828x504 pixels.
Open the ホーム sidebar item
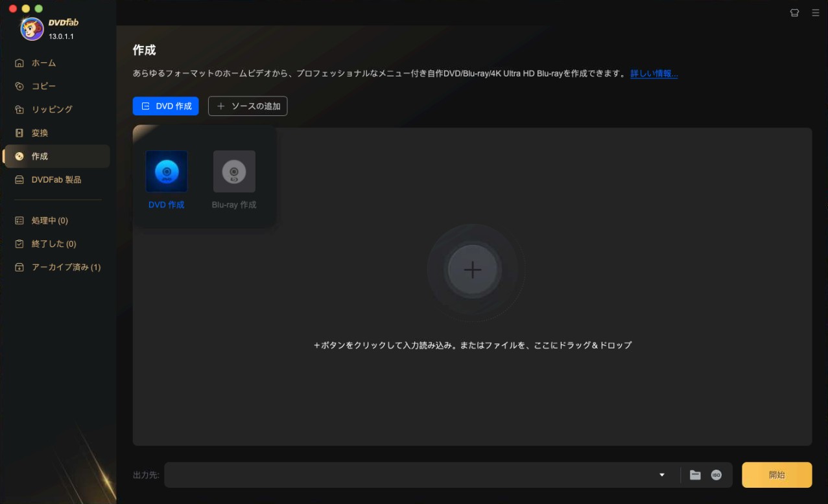pyautogui.click(x=56, y=63)
